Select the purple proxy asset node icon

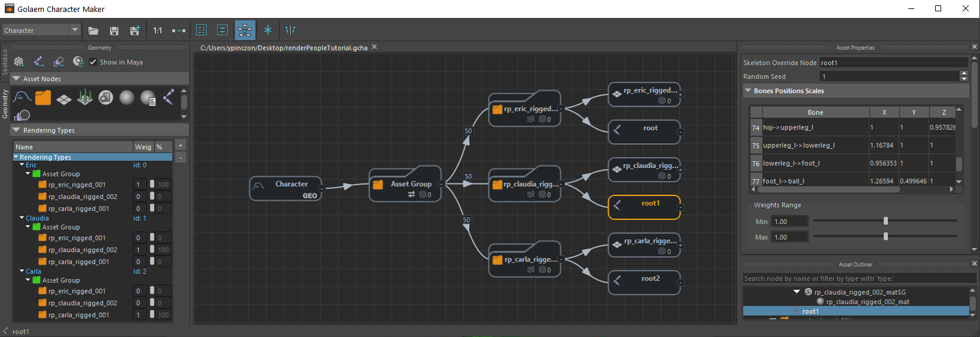point(22,115)
